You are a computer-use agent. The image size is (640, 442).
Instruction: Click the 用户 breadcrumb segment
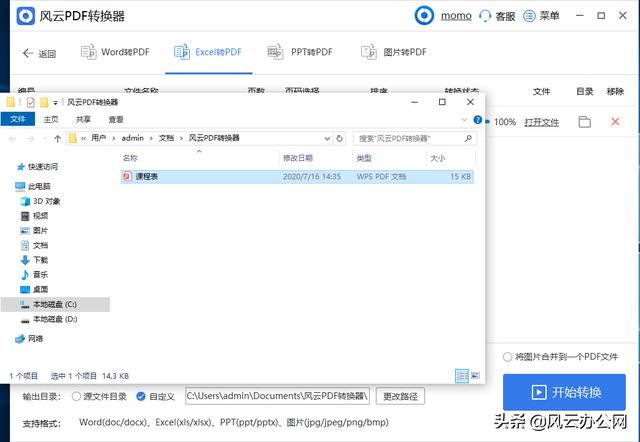pos(98,138)
